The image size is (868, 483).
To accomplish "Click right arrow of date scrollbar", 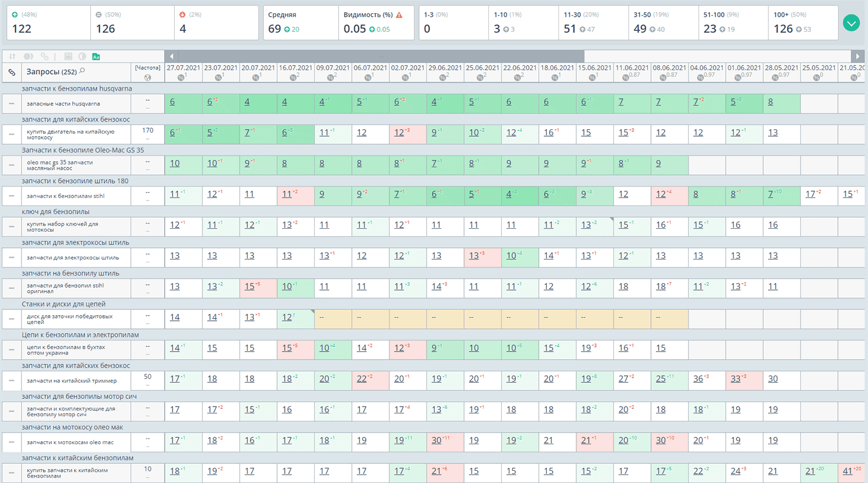I will pos(858,56).
